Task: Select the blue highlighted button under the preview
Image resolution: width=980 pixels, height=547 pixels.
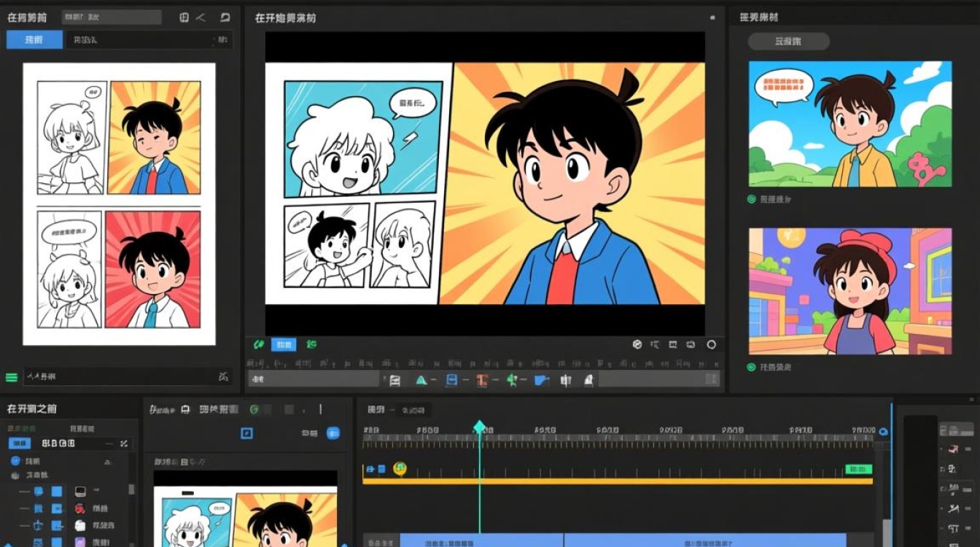Action: (x=284, y=344)
